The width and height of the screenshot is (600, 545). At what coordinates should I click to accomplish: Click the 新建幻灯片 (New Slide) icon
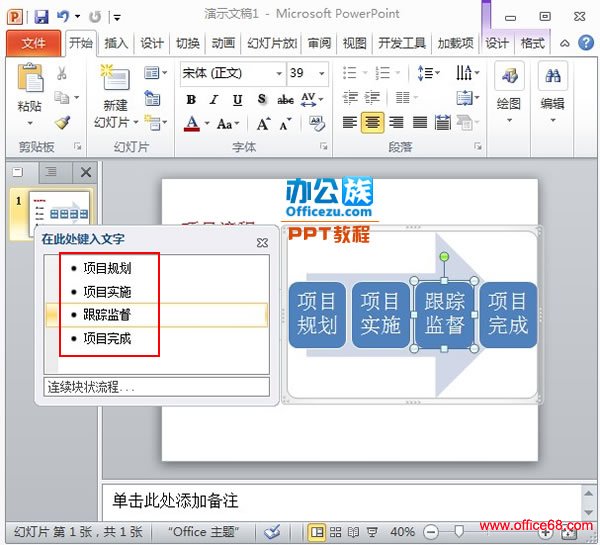(115, 78)
